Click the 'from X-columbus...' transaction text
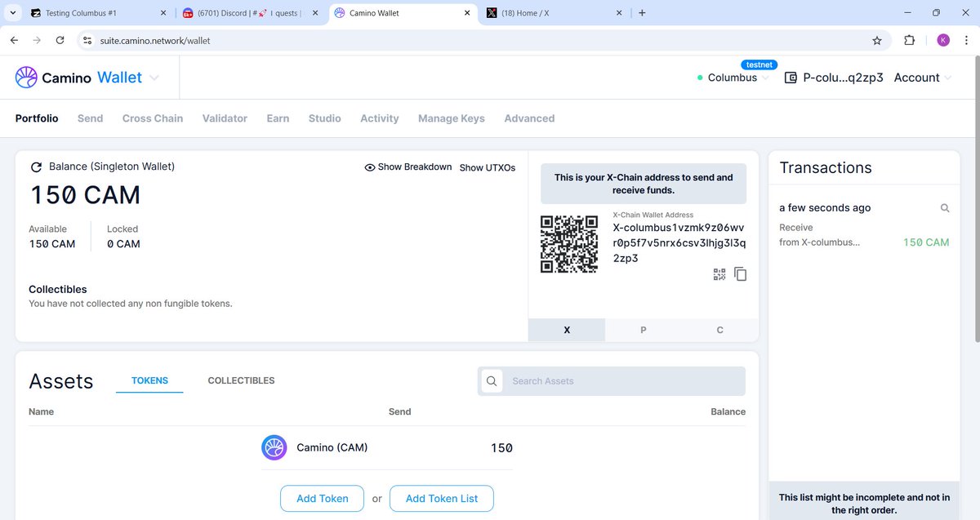Image resolution: width=980 pixels, height=520 pixels. pyautogui.click(x=819, y=242)
